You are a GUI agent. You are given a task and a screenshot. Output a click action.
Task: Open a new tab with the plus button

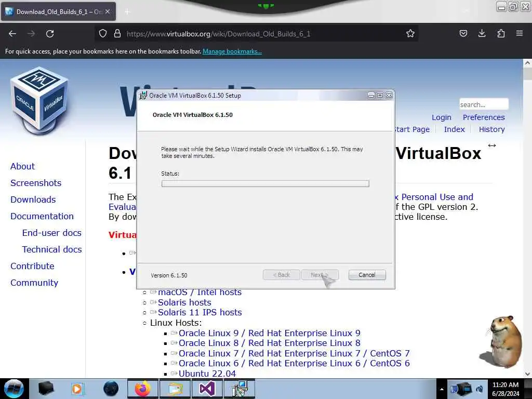127,12
